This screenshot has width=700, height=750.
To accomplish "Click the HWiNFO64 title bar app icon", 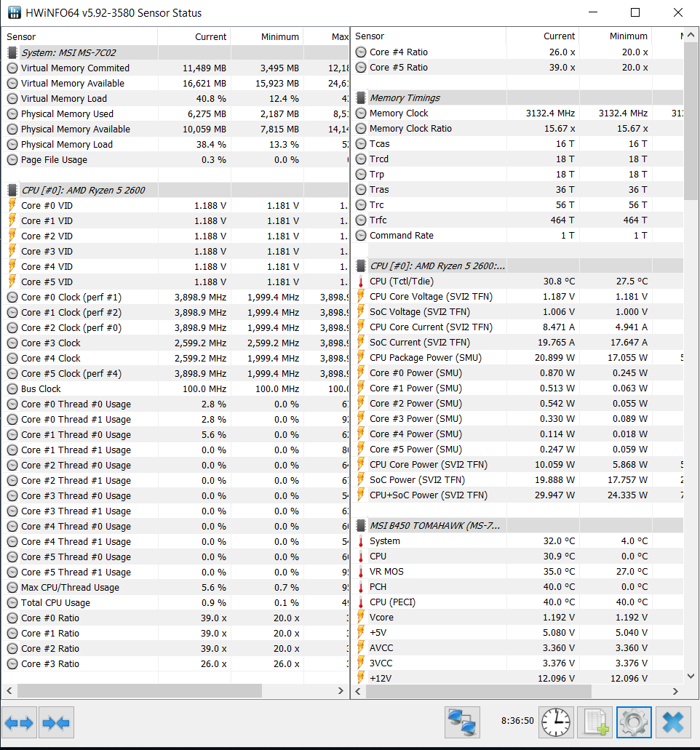I will coord(15,12).
